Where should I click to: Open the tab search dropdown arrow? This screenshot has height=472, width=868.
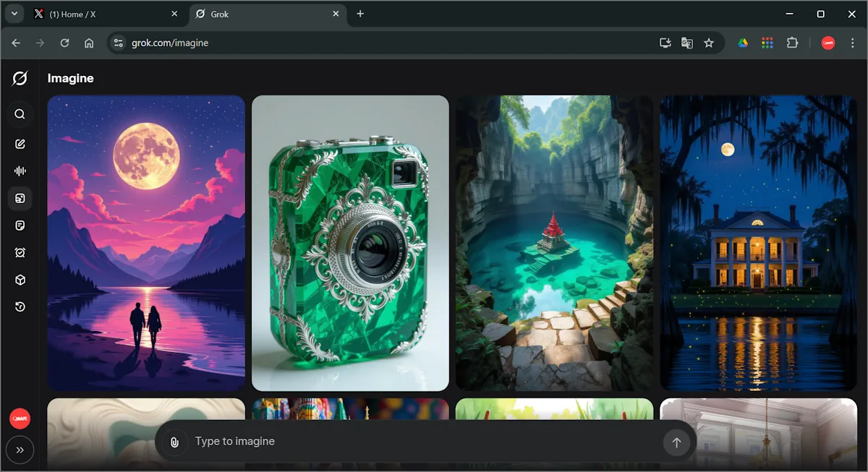[14, 14]
